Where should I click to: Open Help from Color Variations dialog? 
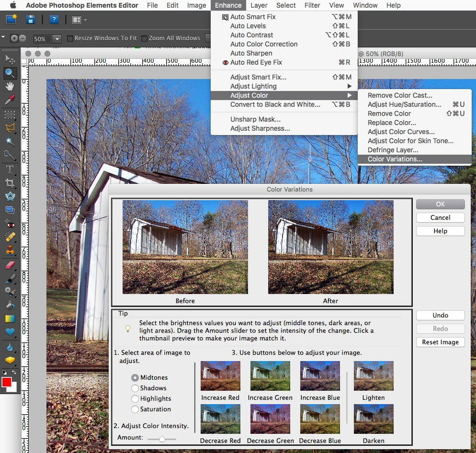pyautogui.click(x=440, y=231)
